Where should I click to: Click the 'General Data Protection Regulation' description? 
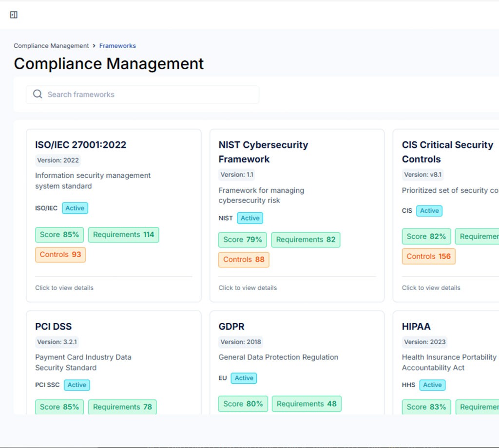coord(278,357)
